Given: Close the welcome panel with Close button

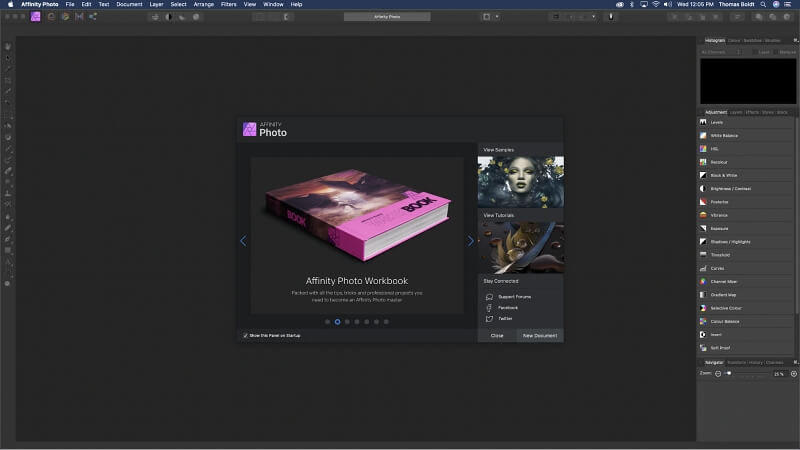Looking at the screenshot, I should [497, 336].
